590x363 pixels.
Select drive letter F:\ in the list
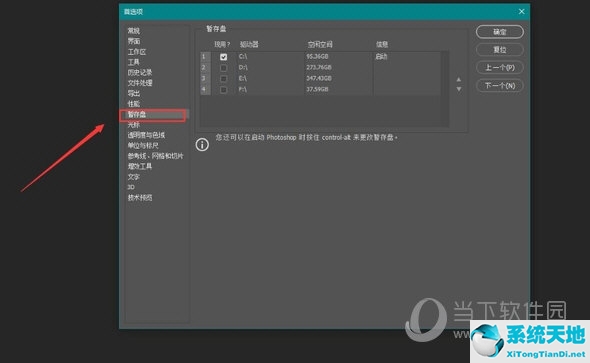pyautogui.click(x=243, y=89)
